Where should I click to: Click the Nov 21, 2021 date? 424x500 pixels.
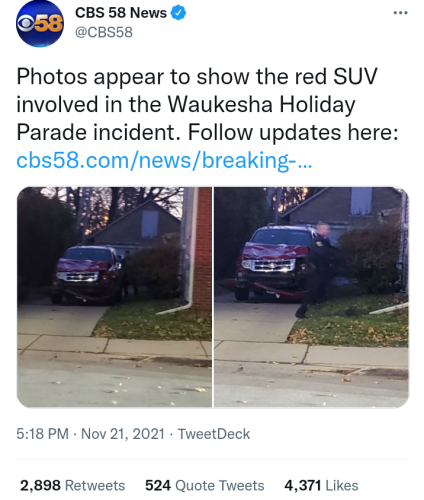tap(123, 434)
